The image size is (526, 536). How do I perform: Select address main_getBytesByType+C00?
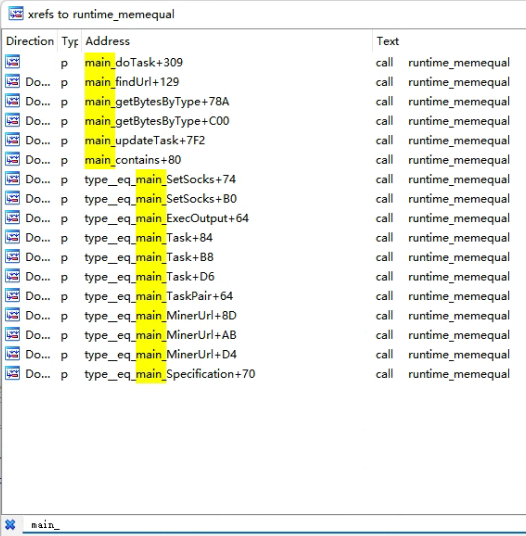(x=157, y=121)
